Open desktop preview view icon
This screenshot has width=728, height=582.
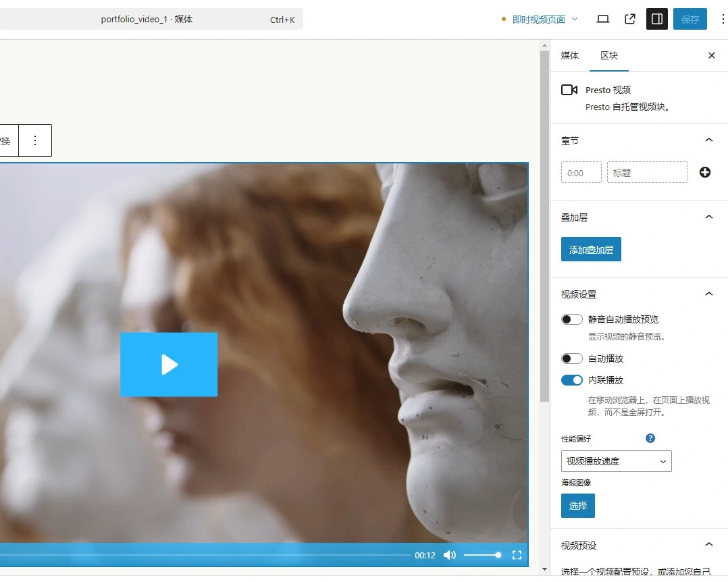pos(602,19)
